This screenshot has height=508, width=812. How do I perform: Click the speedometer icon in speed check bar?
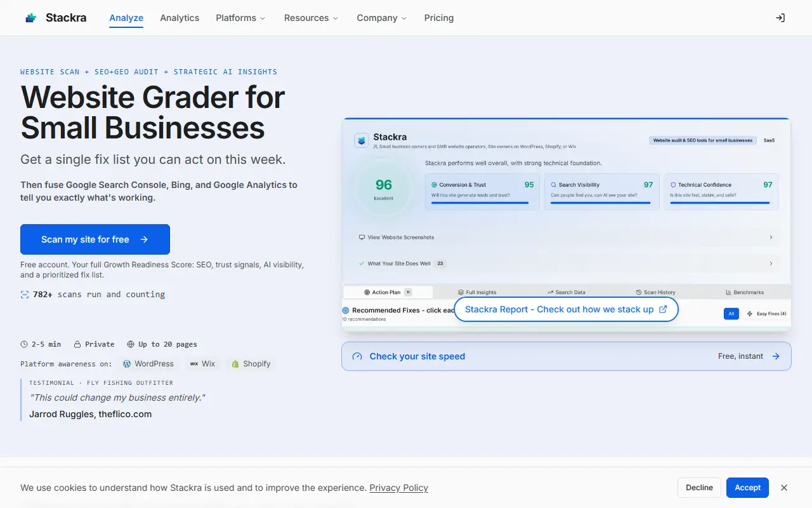tap(357, 356)
